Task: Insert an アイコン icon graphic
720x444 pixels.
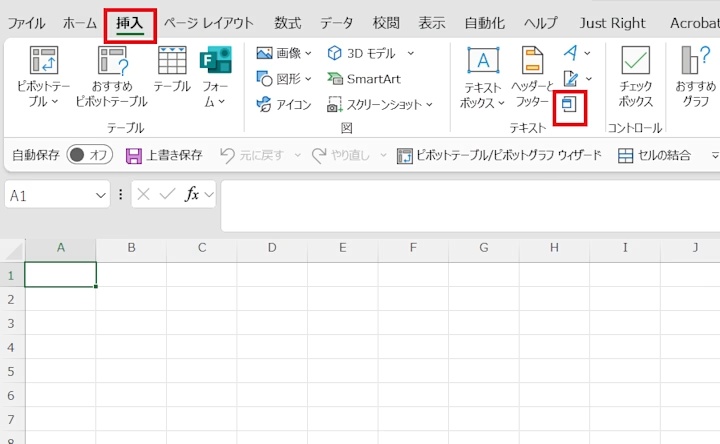Action: [x=284, y=105]
